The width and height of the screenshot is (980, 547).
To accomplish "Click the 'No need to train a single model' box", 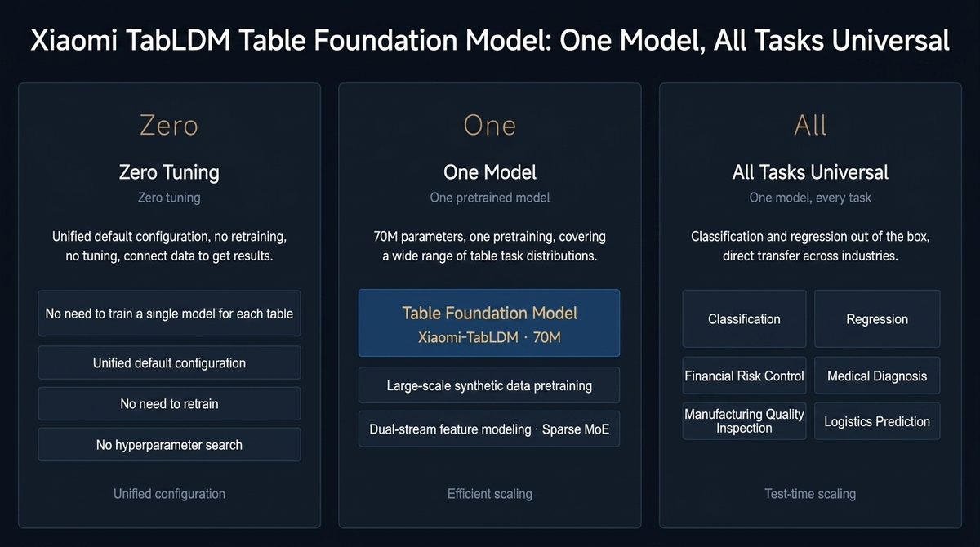I will click(x=169, y=314).
